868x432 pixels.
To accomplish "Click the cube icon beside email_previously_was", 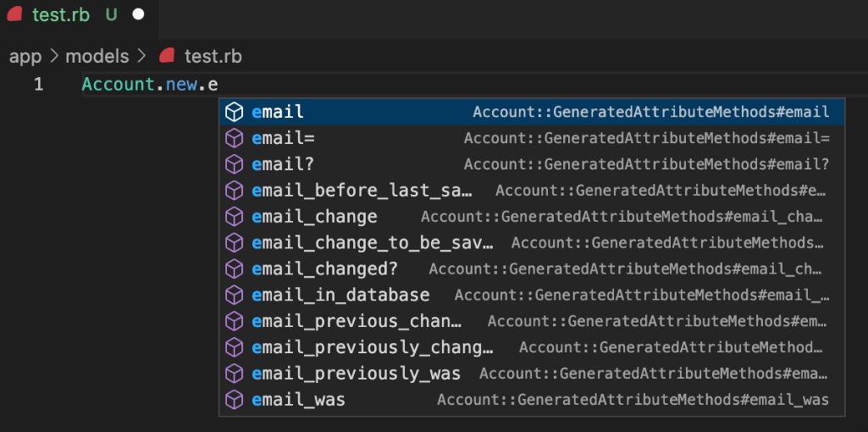I will point(235,374).
